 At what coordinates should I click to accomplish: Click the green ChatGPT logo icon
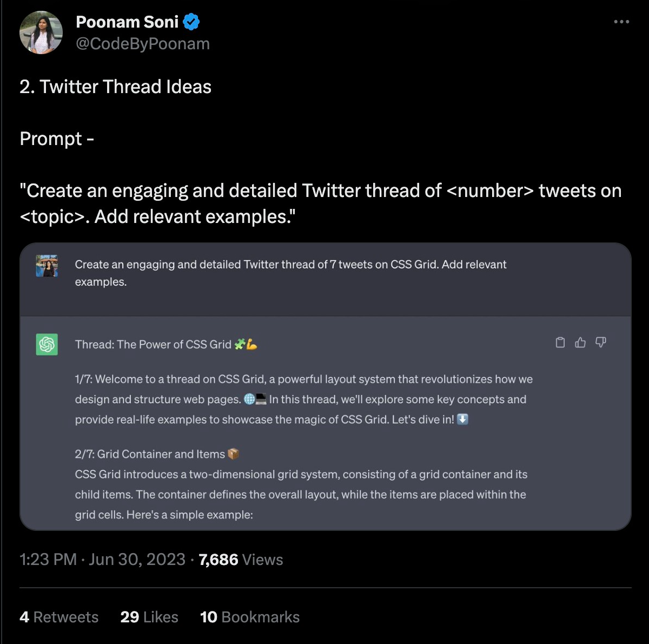pos(47,344)
